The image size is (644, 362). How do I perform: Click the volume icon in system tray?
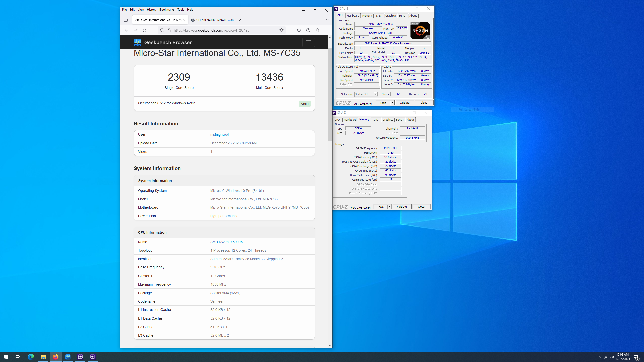coord(612,357)
